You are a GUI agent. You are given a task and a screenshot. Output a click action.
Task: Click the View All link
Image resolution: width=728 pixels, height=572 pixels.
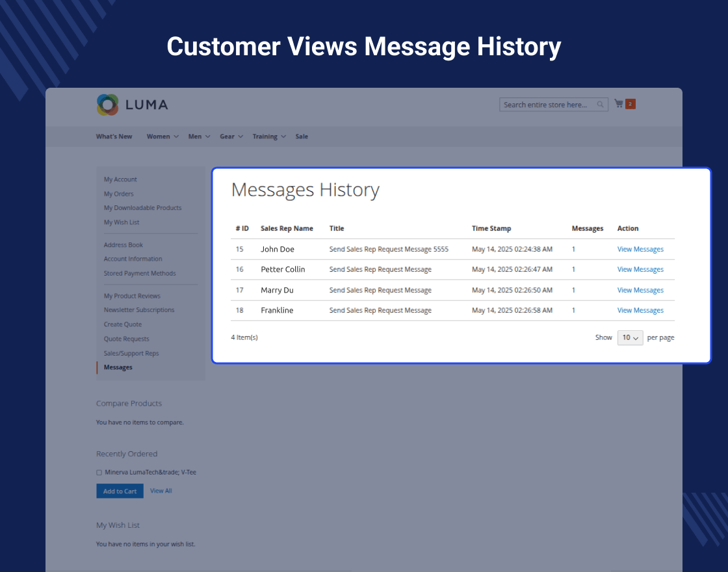pyautogui.click(x=161, y=491)
